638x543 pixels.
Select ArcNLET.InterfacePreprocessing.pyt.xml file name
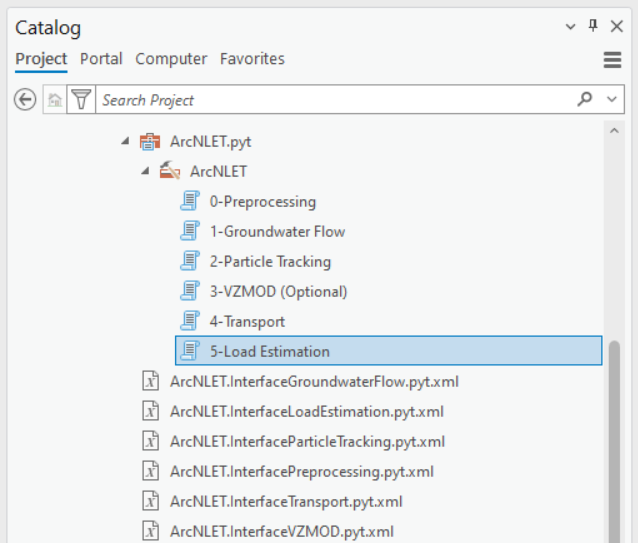tap(302, 472)
